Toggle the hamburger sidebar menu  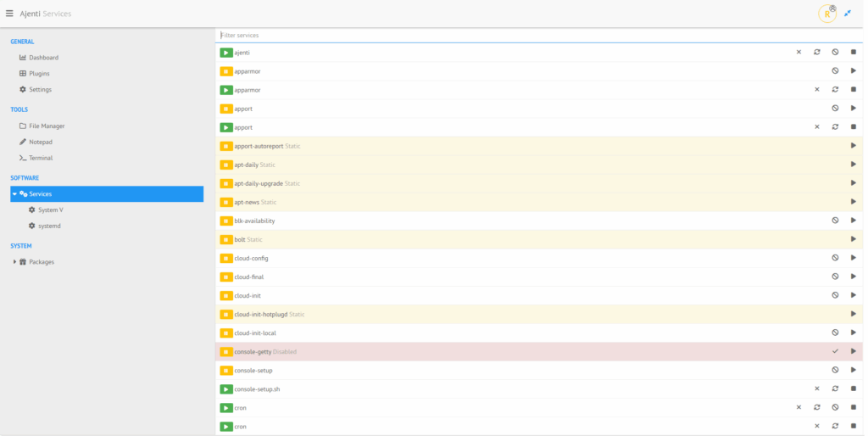click(9, 14)
